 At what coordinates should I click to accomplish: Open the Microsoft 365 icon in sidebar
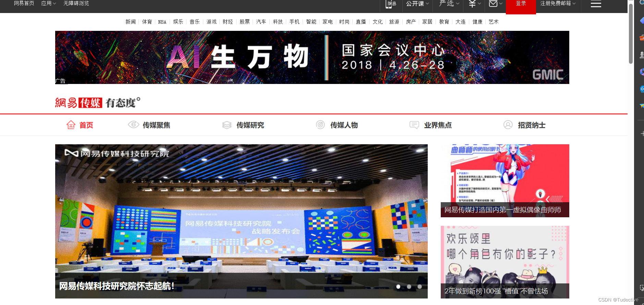[x=642, y=72]
